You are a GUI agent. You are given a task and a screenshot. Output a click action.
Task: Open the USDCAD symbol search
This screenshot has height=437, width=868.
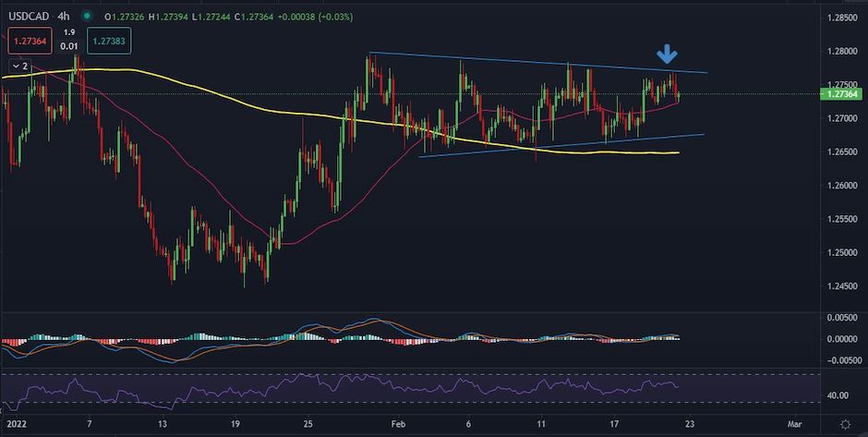28,17
